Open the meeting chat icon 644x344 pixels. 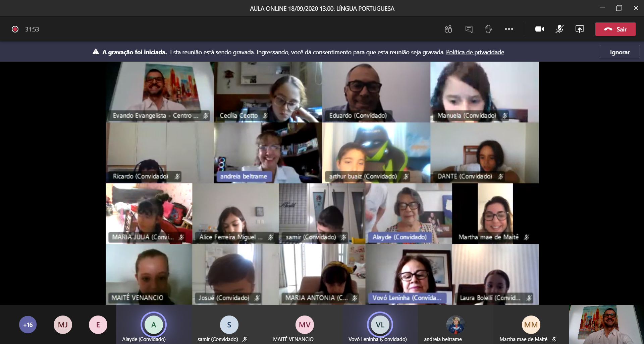click(469, 29)
